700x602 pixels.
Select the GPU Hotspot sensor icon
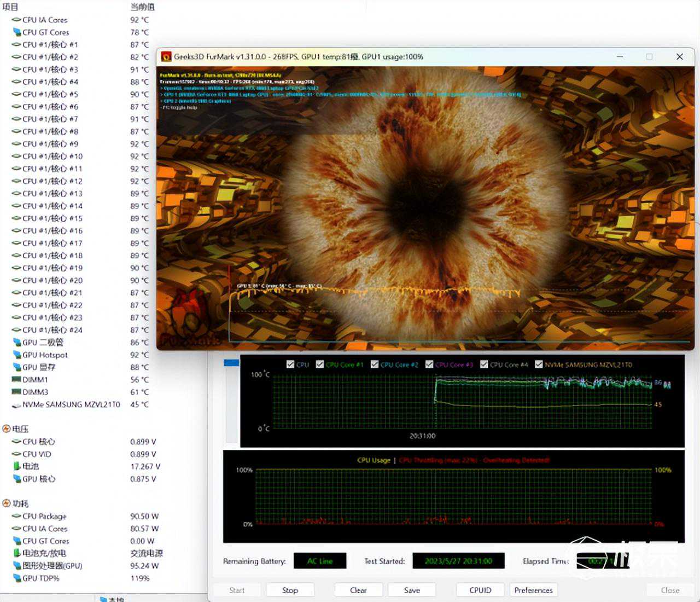coord(16,355)
